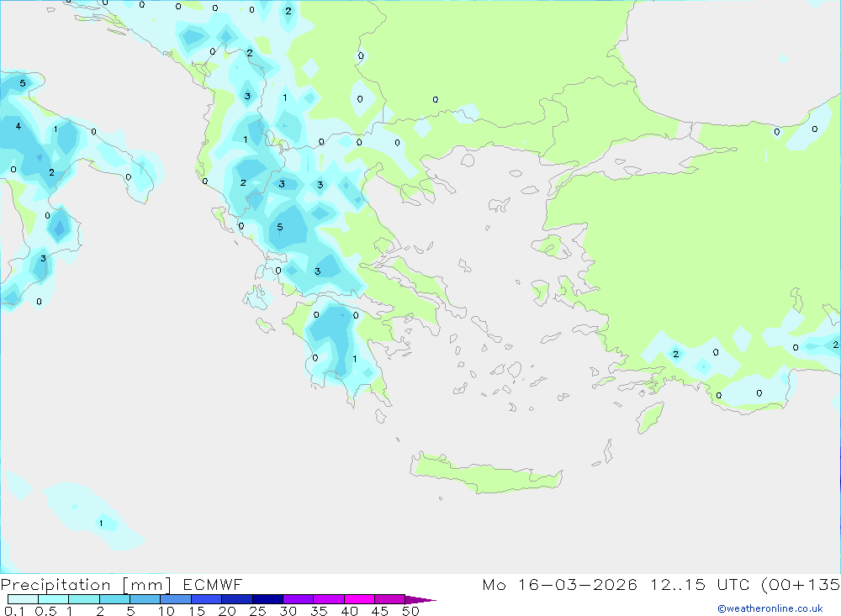
Task: Pick the 10–15 mm legend color swatch
Action: click(176, 599)
